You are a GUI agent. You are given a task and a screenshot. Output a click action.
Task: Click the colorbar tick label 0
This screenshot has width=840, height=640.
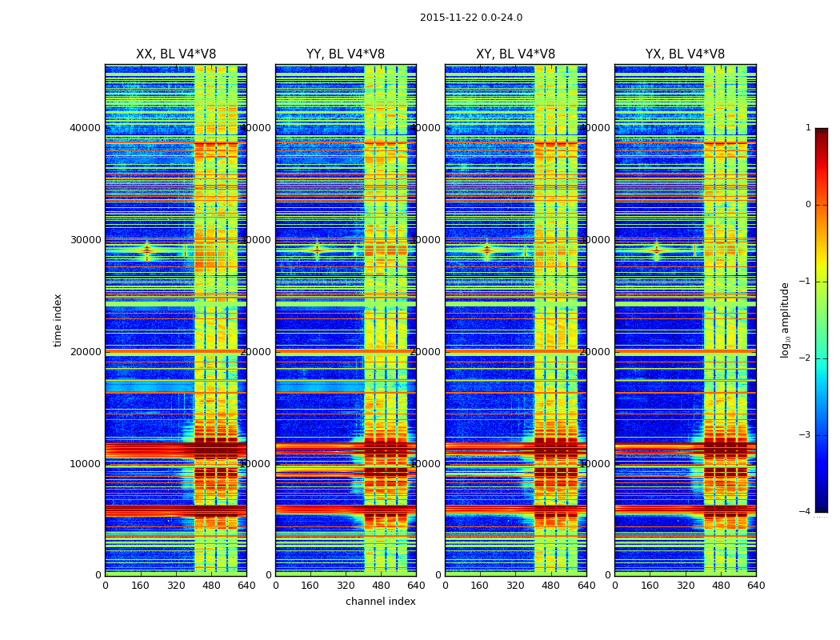[x=808, y=205]
